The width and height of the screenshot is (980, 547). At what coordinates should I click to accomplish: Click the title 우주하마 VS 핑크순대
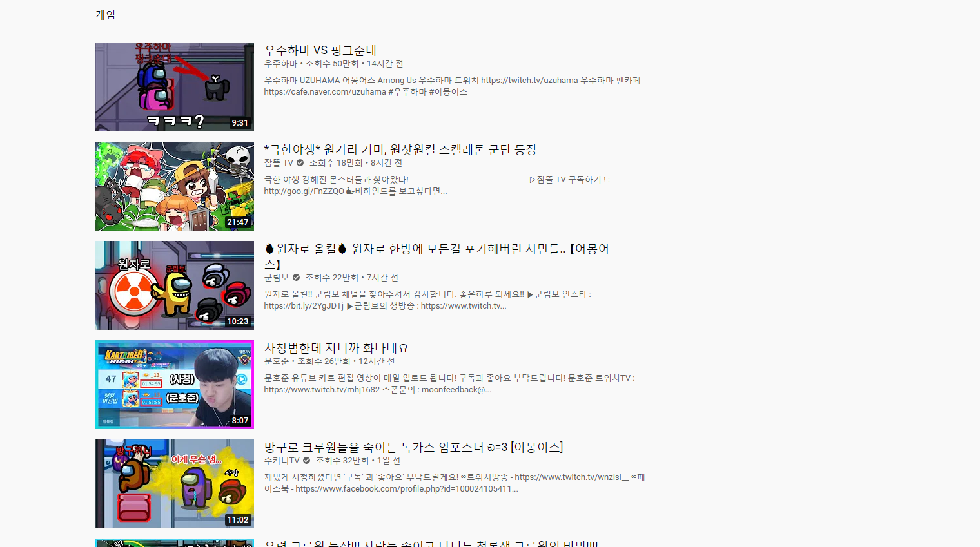pos(320,50)
